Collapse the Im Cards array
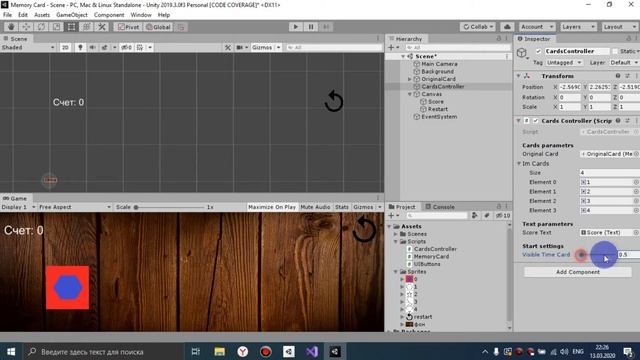The image size is (640, 360). (519, 164)
